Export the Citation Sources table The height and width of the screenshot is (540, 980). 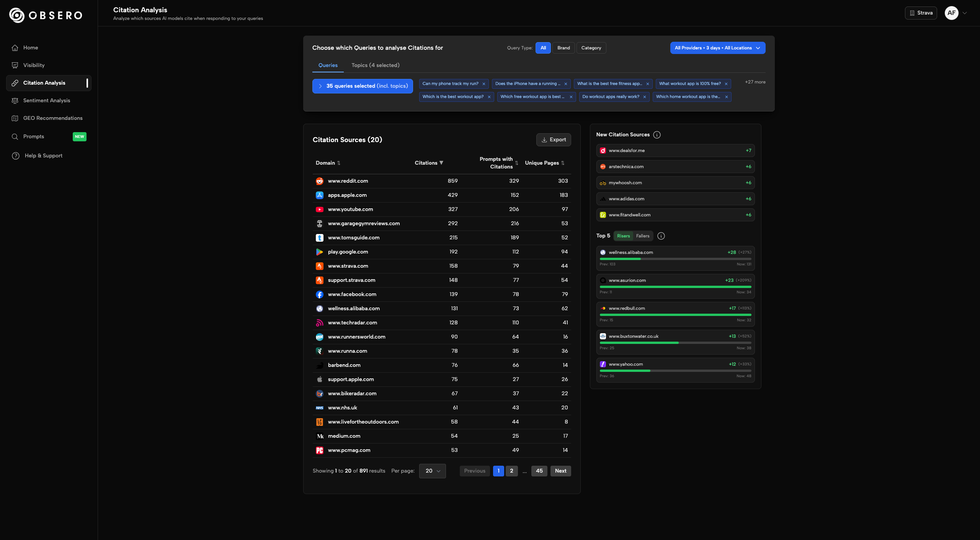tap(553, 139)
